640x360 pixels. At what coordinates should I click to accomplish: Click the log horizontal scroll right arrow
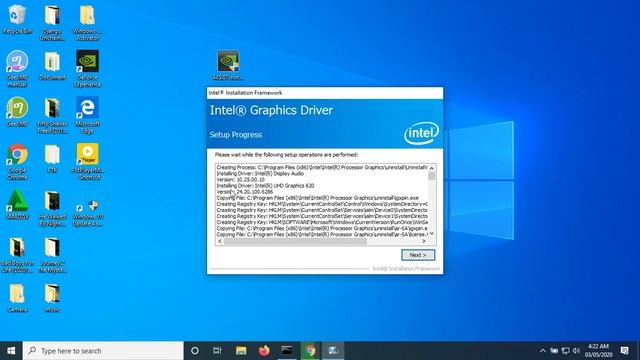pyautogui.click(x=424, y=241)
